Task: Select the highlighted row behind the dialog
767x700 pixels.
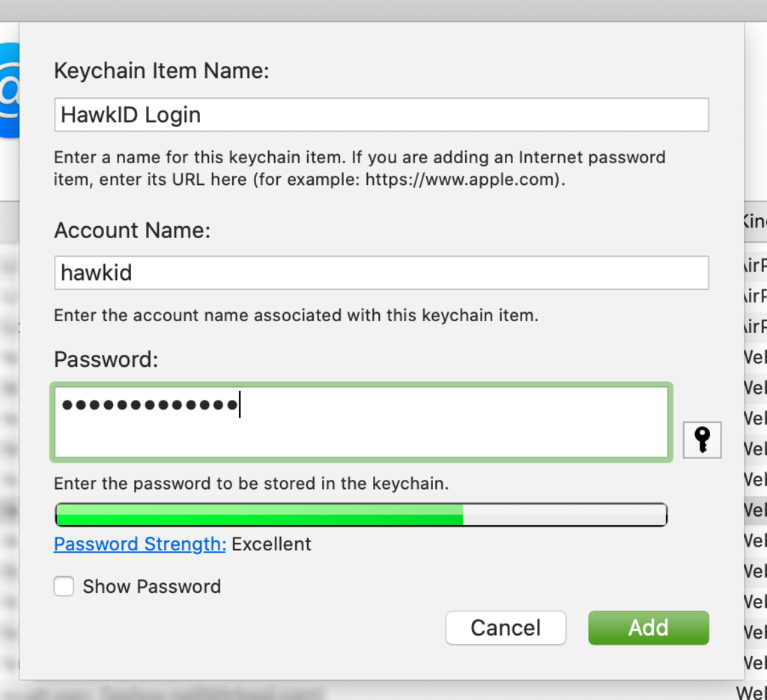Action: point(757,511)
